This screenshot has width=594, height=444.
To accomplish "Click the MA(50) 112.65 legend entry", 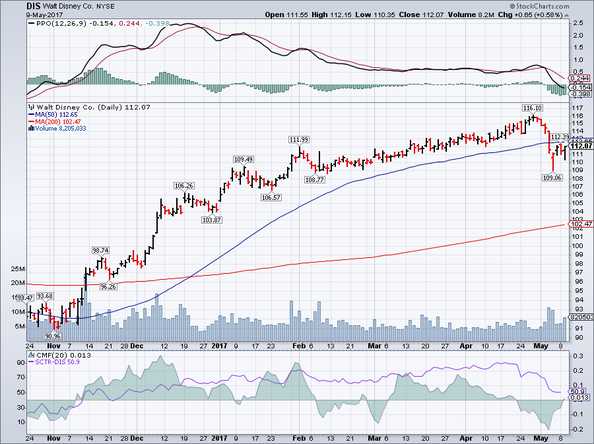I will coord(56,114).
